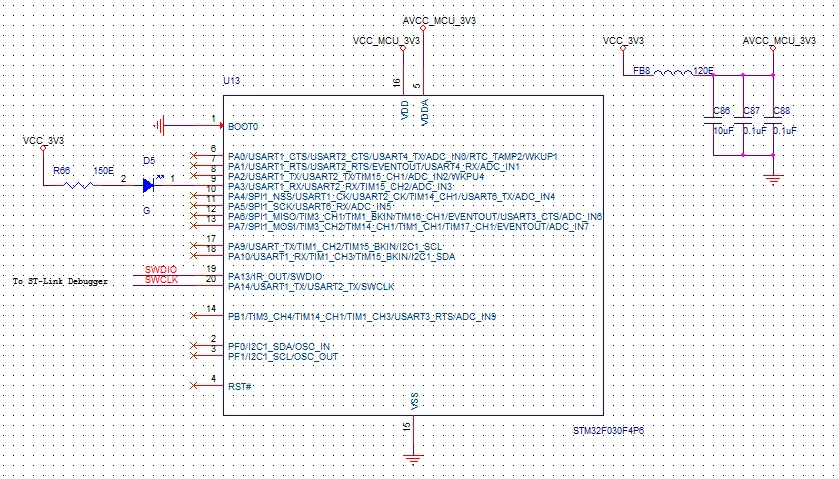Click the PA14/USART1_TX/USART2_TX/SWCLK pin name
Viewport: 839px width, 479px height.
(311, 286)
